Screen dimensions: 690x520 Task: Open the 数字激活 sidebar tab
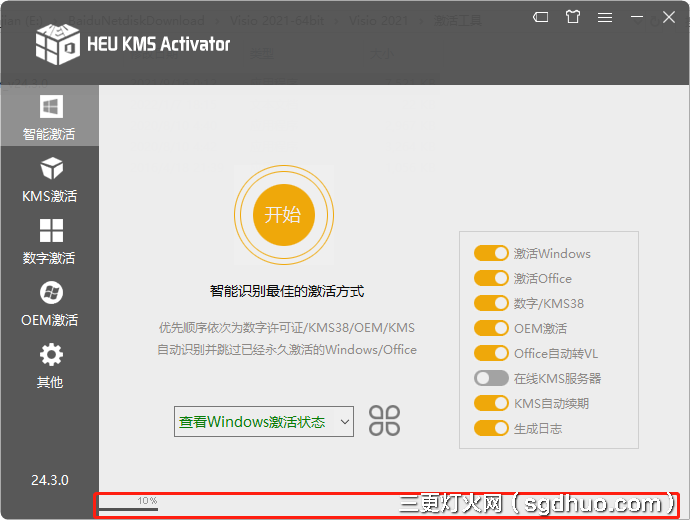50,242
